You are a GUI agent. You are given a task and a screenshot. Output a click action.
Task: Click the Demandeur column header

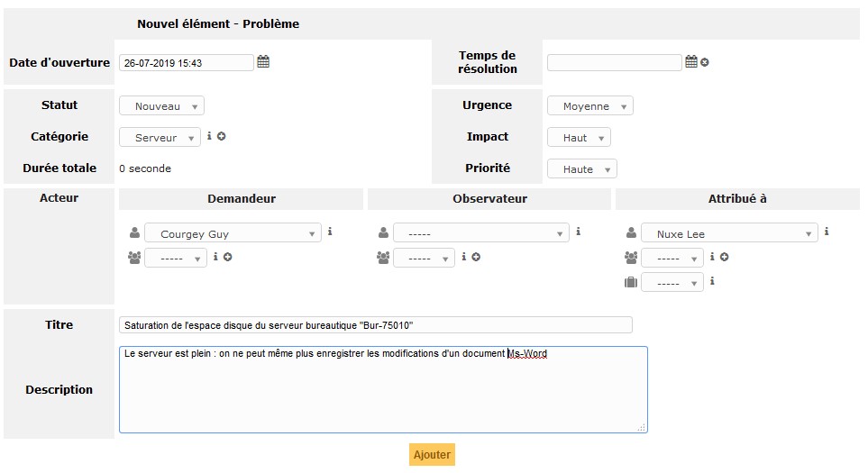pyautogui.click(x=242, y=198)
